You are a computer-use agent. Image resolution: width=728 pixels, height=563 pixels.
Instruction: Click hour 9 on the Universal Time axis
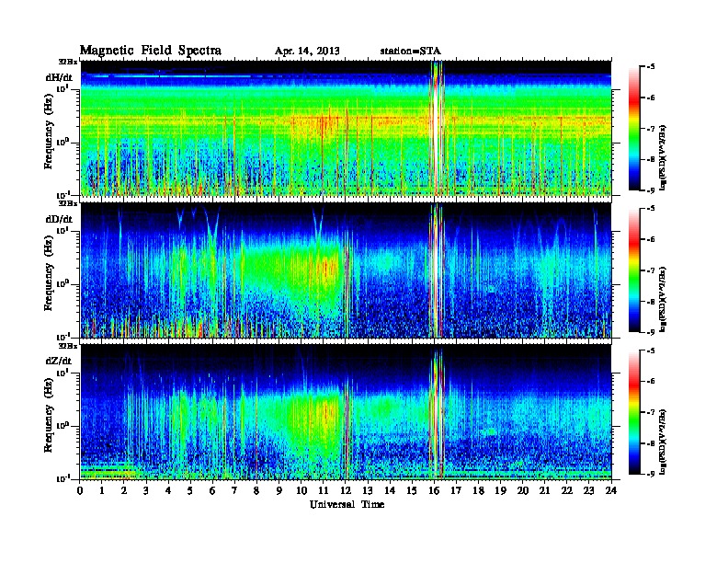point(279,490)
